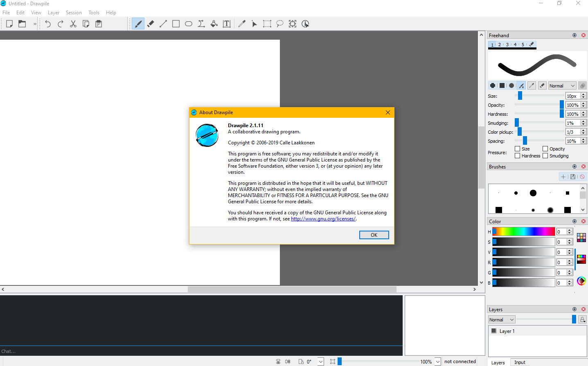Cut the selection with scissors icon
This screenshot has height=366, width=588.
click(73, 24)
